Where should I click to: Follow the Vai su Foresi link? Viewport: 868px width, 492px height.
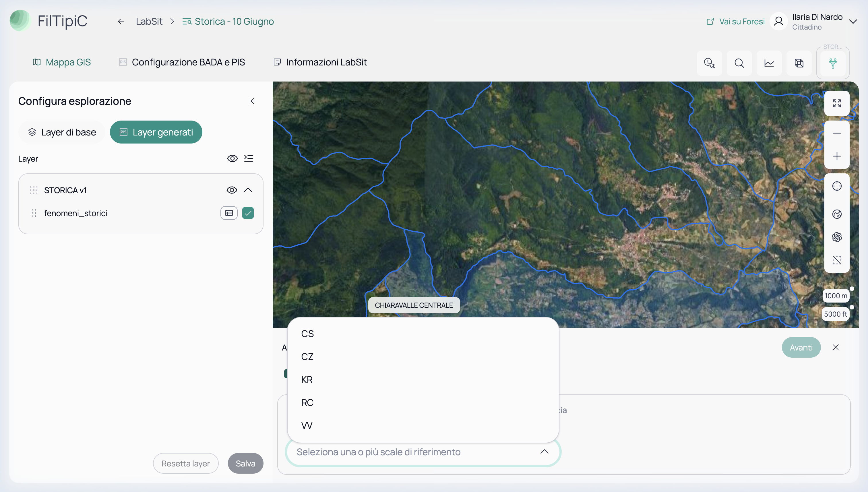click(x=735, y=21)
